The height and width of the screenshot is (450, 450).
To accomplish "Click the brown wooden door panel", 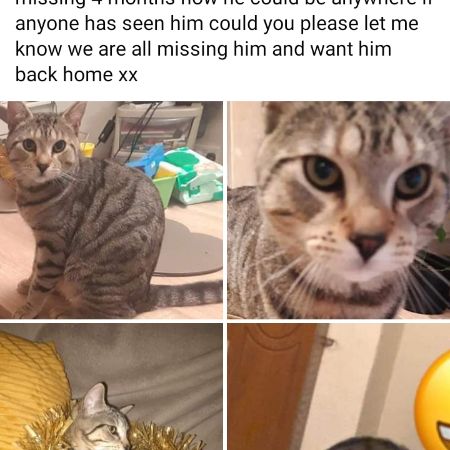I will pos(272,387).
